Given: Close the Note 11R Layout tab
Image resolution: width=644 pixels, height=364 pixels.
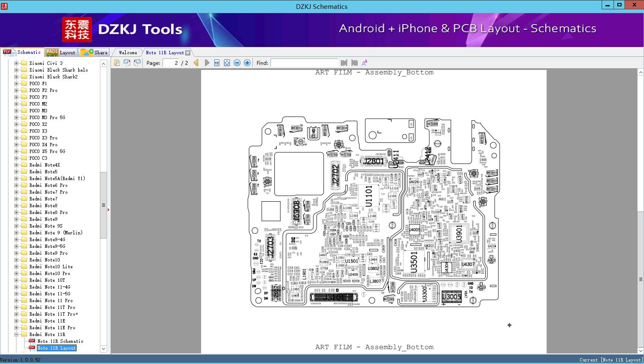Looking at the screenshot, I should (x=188, y=53).
